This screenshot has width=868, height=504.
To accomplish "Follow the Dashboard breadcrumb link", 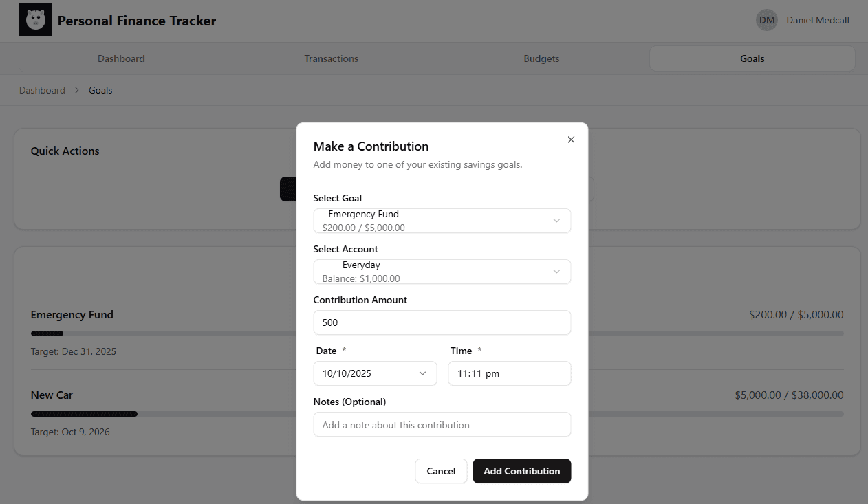I will (x=42, y=90).
